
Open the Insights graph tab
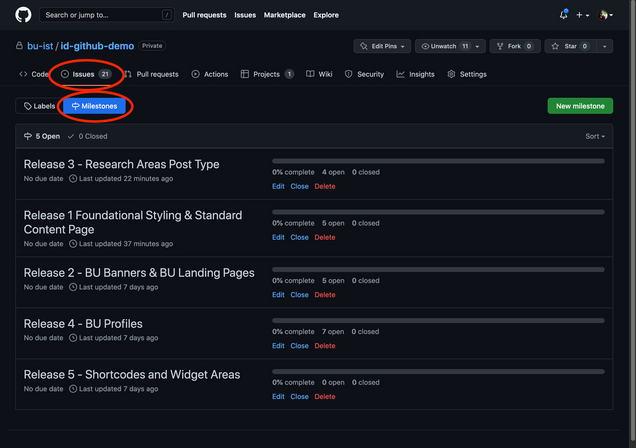[x=415, y=74]
